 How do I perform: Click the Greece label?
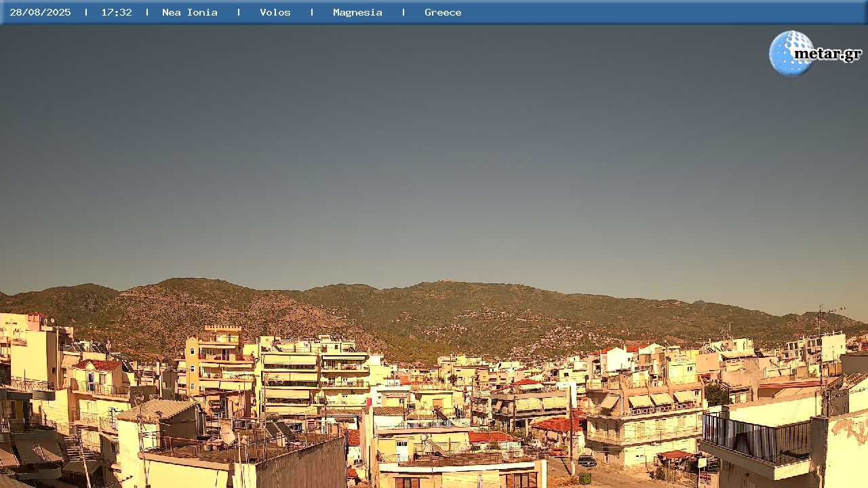click(x=443, y=12)
